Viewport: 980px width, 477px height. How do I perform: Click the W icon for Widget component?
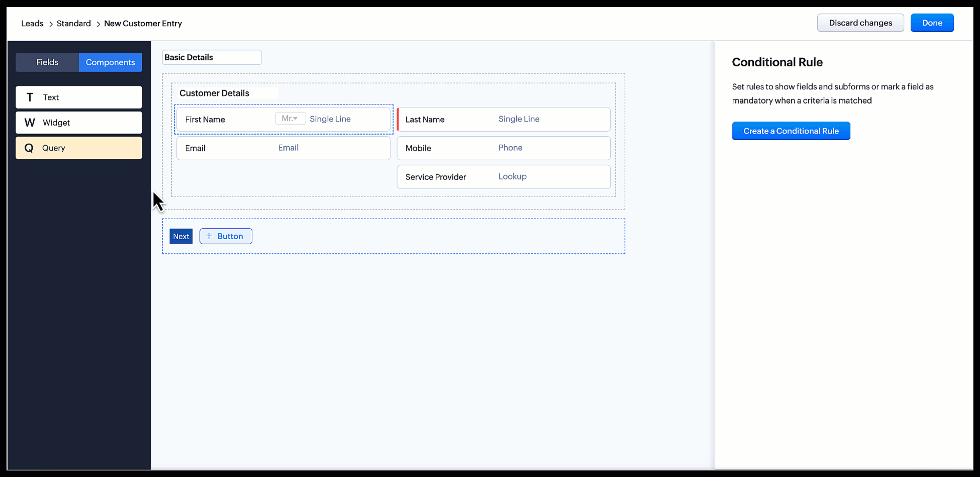pos(30,123)
